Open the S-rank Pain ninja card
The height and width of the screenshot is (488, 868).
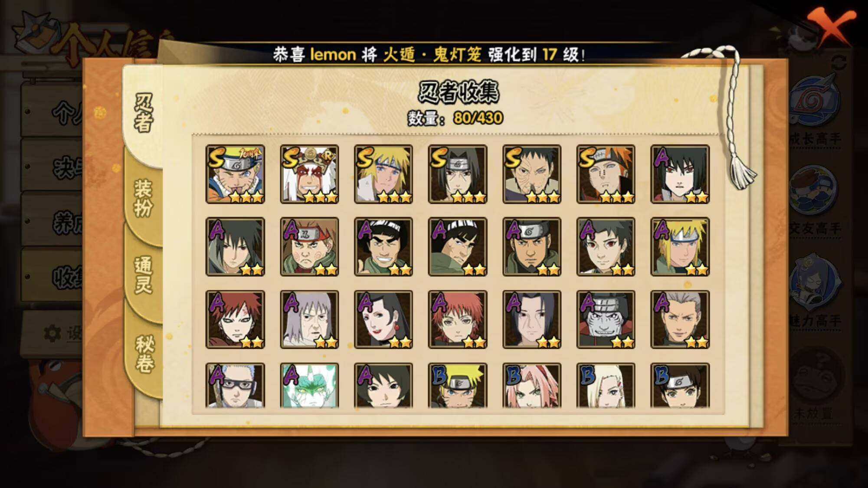(606, 174)
